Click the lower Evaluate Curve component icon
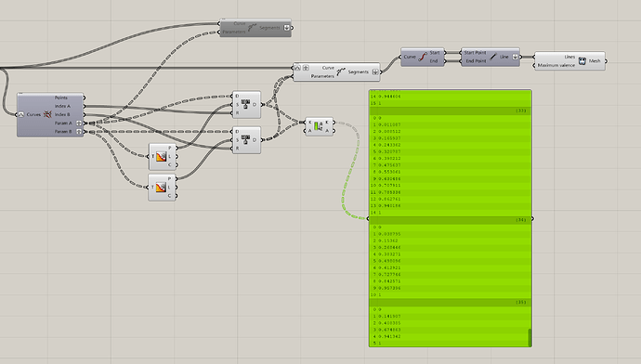 click(x=161, y=187)
